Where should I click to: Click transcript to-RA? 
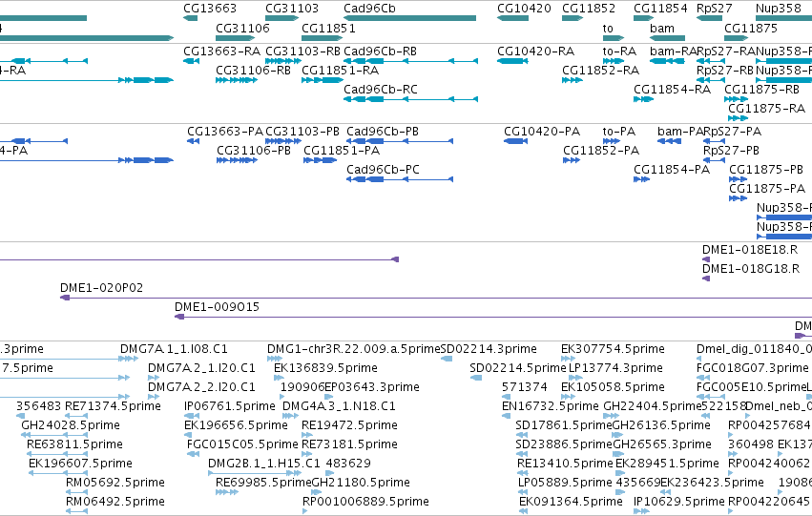pos(619,52)
